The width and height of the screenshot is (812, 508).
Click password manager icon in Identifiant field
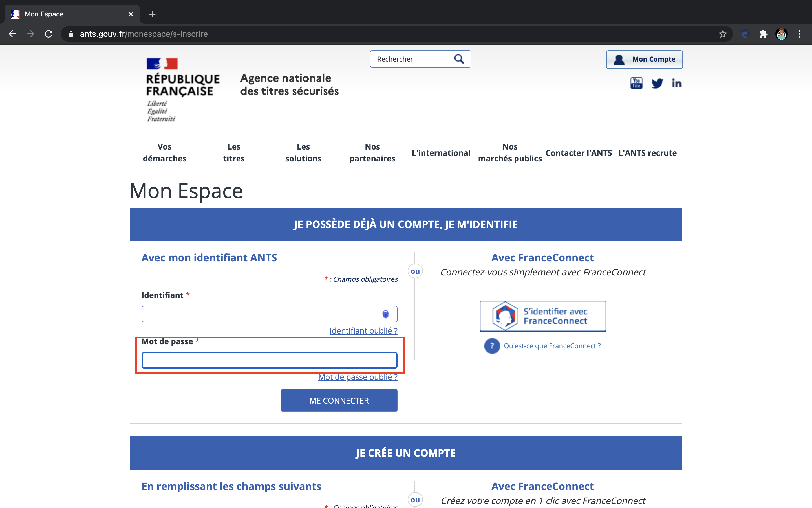point(385,314)
